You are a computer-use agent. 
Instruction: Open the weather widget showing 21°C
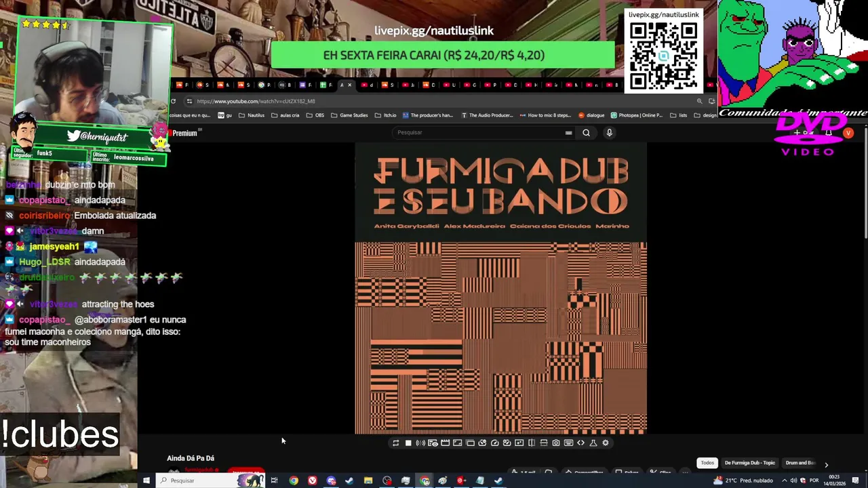(743, 481)
